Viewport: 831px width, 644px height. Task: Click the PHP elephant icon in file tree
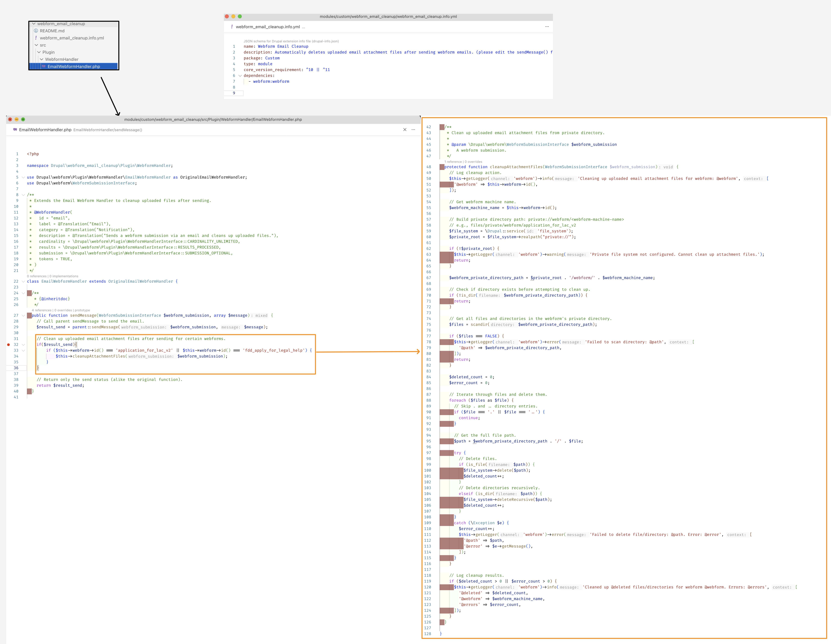tap(44, 66)
